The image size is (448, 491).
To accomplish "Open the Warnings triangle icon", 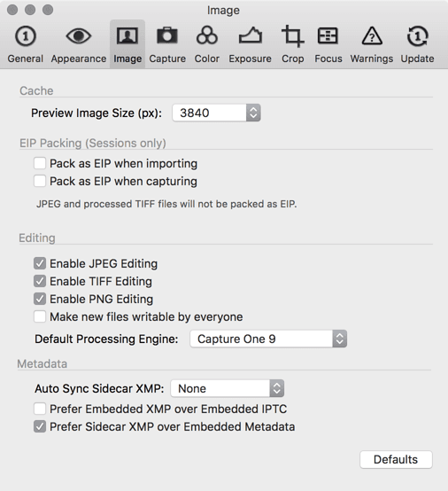I will (372, 35).
